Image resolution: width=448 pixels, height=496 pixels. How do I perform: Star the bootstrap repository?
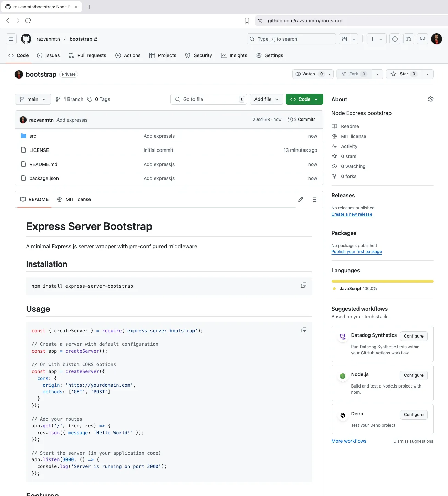click(x=402, y=74)
